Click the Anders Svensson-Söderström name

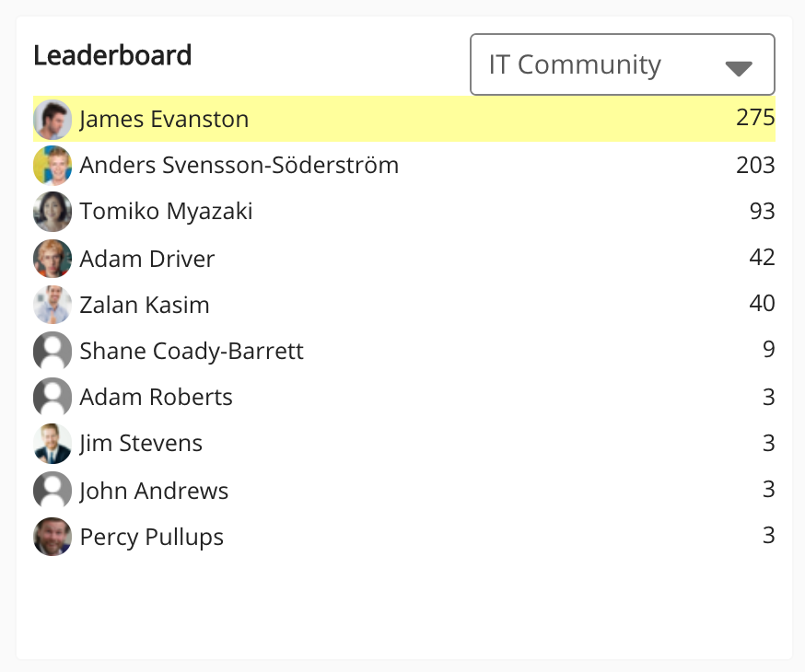coord(239,166)
